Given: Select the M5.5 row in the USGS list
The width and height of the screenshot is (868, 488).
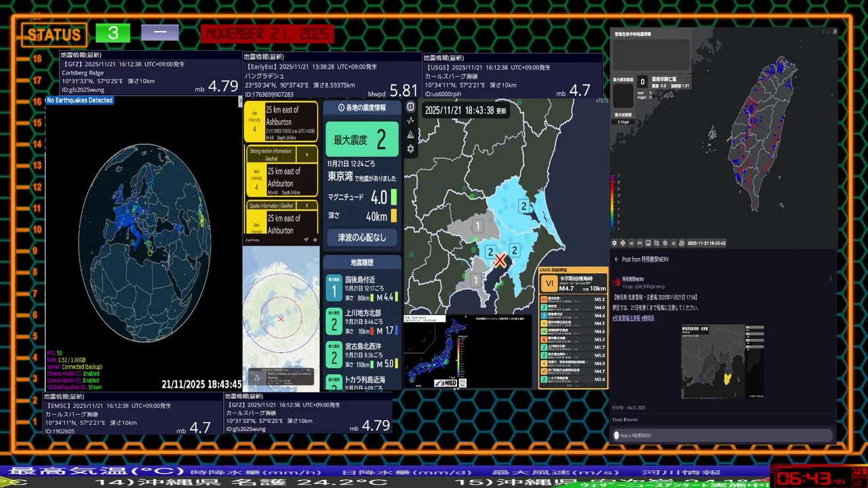Looking at the screenshot, I should coord(573,300).
